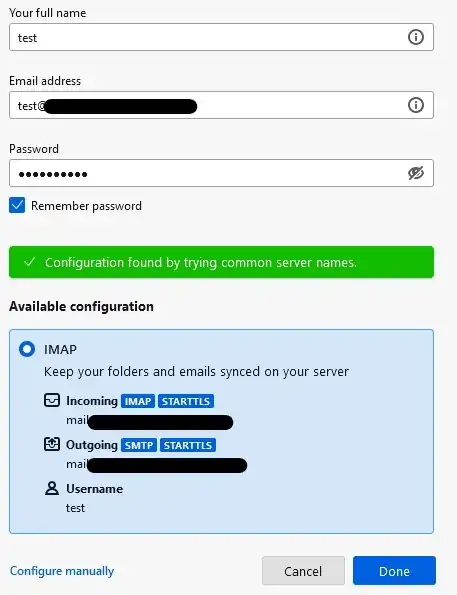Click the incoming STARTTLS badge
457x595 pixels.
(x=186, y=401)
